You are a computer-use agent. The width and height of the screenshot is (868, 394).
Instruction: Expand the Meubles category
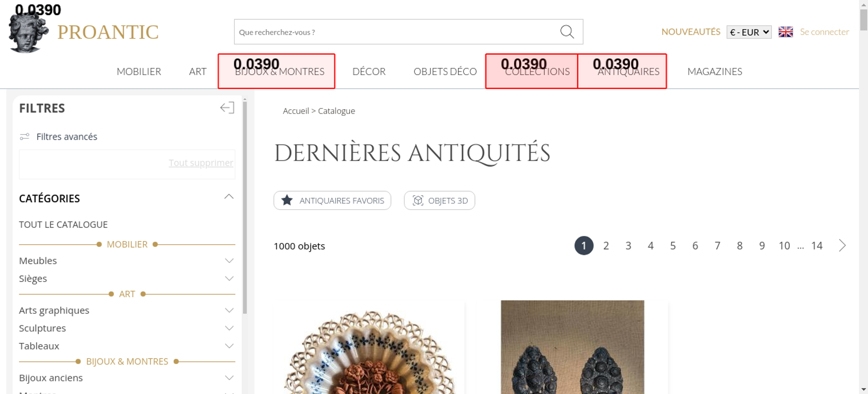[229, 261]
